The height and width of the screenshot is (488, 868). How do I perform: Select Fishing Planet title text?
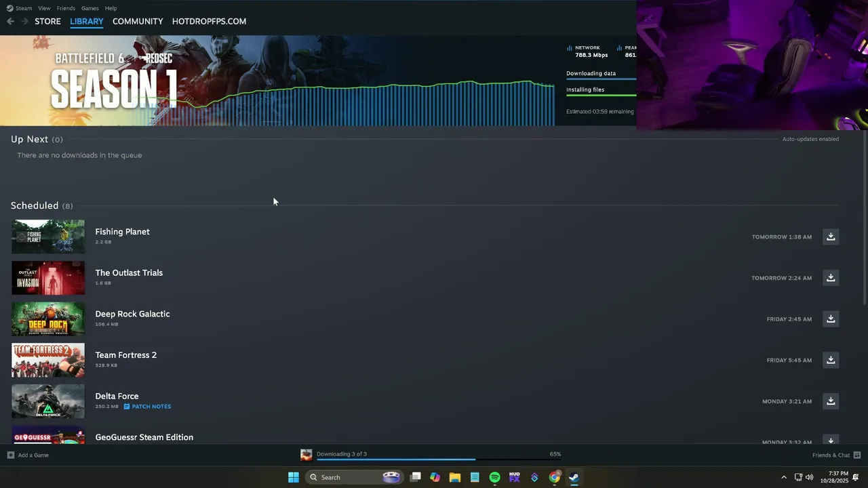click(x=122, y=232)
